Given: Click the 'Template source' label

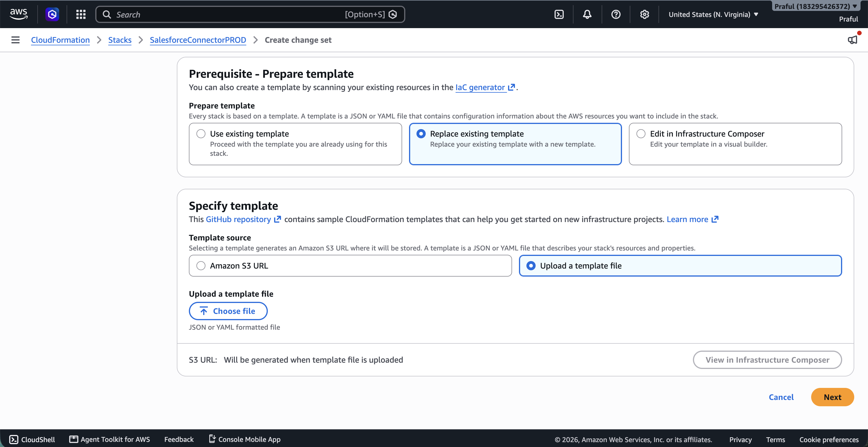Looking at the screenshot, I should tap(220, 238).
